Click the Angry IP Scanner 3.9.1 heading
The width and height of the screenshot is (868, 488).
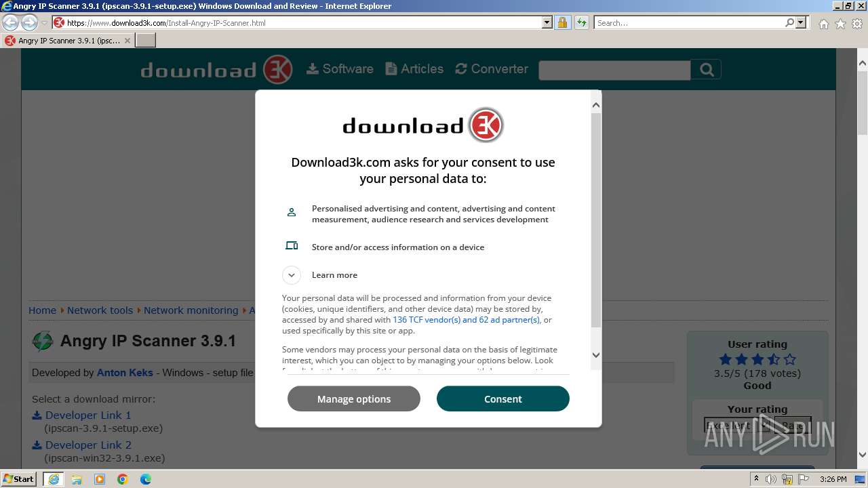[148, 340]
